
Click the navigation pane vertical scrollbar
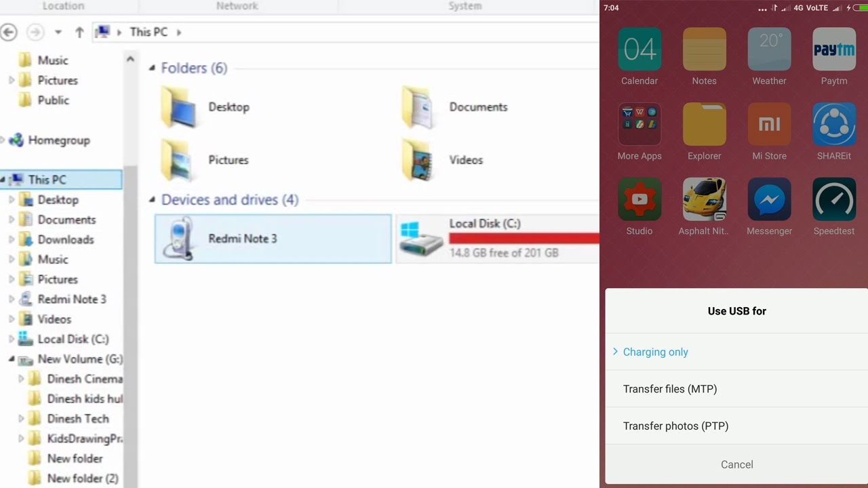coord(130,325)
